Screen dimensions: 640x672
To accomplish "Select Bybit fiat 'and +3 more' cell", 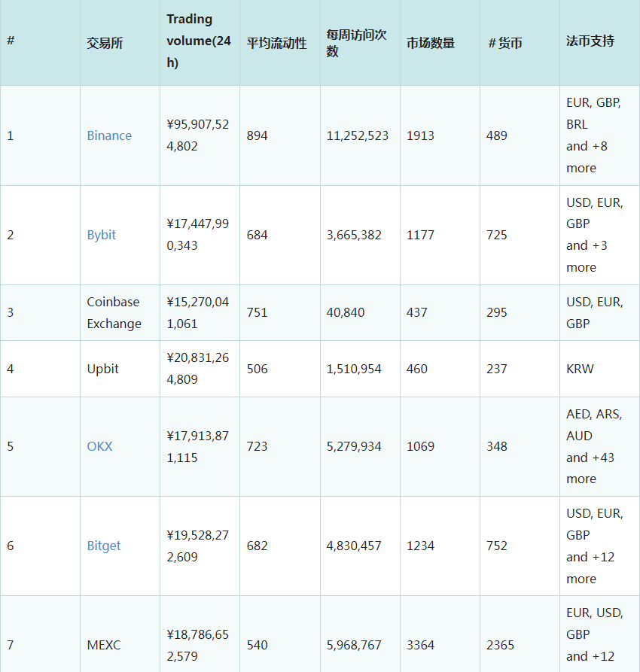I will point(599,235).
